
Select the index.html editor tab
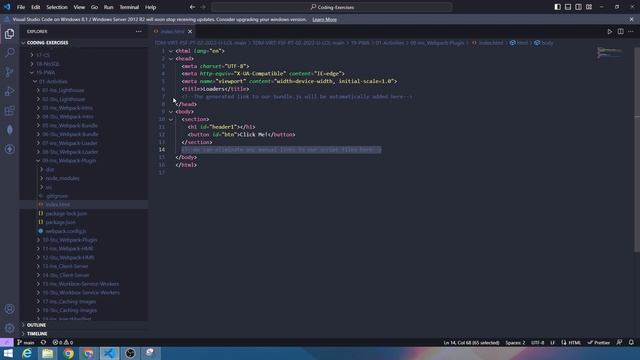coord(172,31)
